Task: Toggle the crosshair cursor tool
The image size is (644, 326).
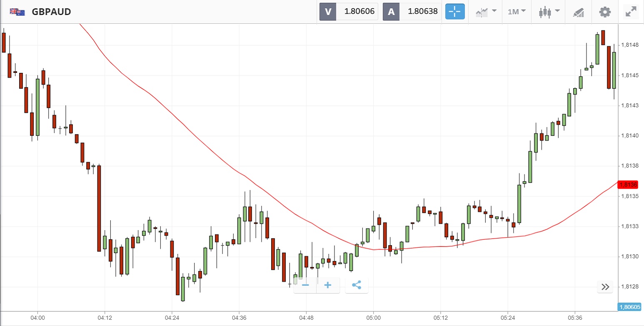Action: point(454,12)
